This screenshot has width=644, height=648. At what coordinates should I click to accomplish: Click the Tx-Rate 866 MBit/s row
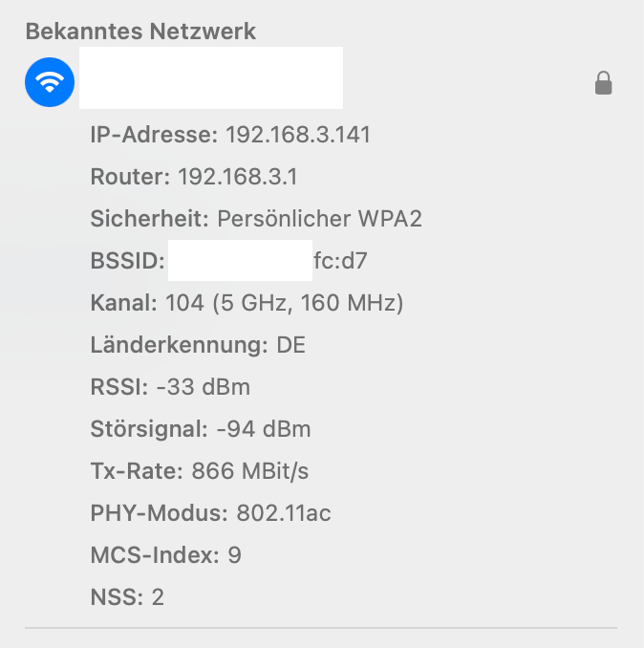tap(199, 471)
